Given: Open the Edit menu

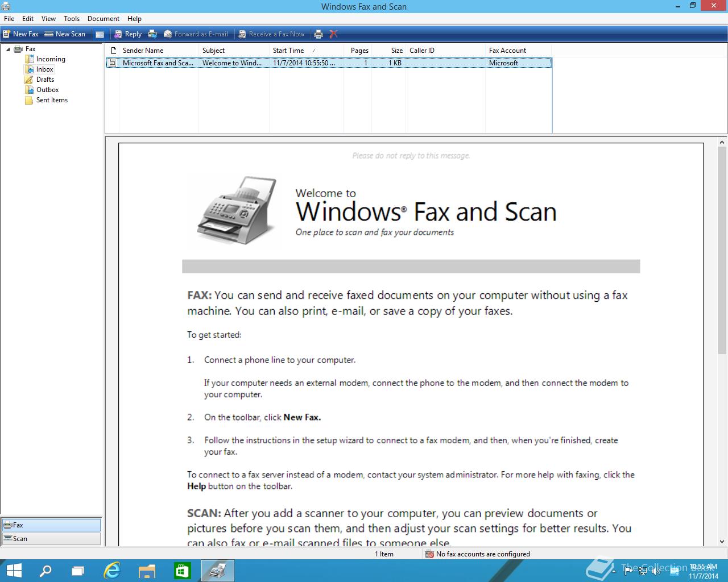Looking at the screenshot, I should (28, 19).
